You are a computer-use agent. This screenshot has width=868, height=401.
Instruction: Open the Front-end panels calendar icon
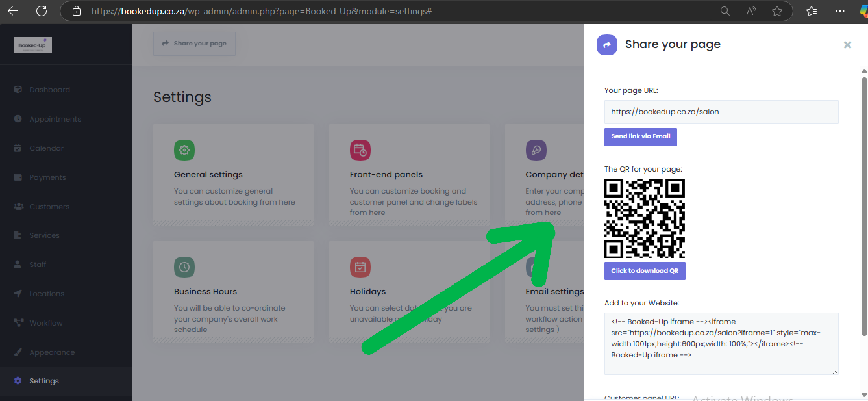(x=360, y=150)
